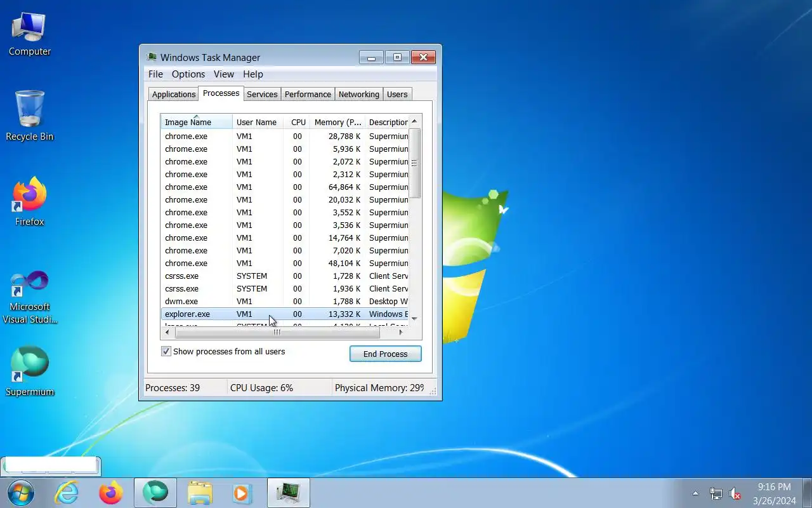Open the Microsoft Visual Studio desktop shortcut
Image resolution: width=812 pixels, height=508 pixels.
tap(29, 297)
